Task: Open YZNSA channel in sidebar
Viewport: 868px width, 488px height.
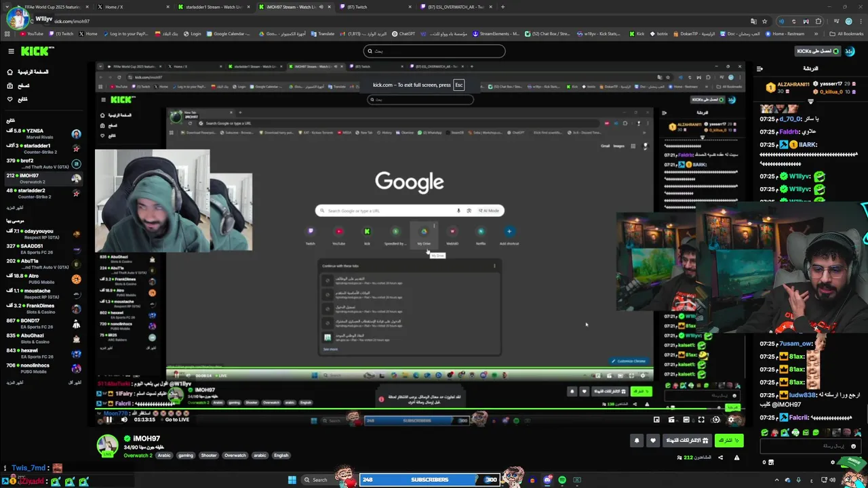Action: (43, 134)
